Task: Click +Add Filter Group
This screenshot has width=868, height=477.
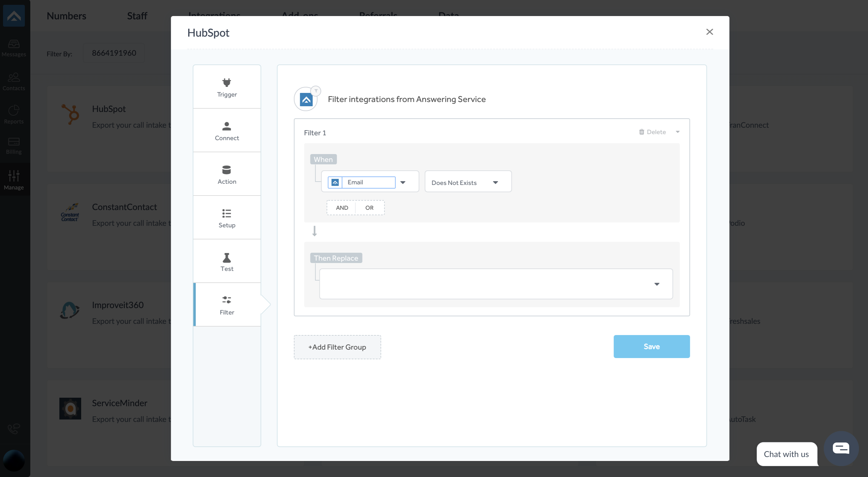Action: [x=337, y=347]
